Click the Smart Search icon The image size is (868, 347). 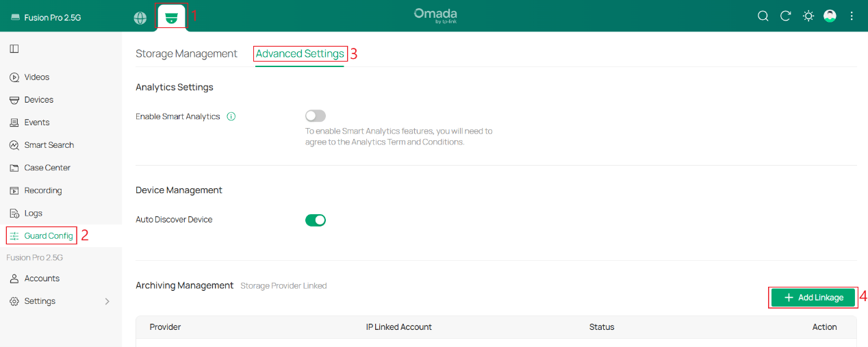coord(14,145)
